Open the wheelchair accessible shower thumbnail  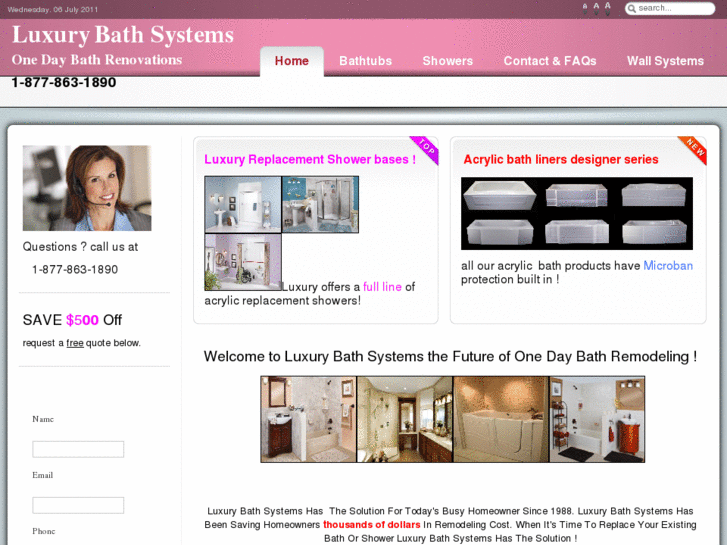[242, 262]
